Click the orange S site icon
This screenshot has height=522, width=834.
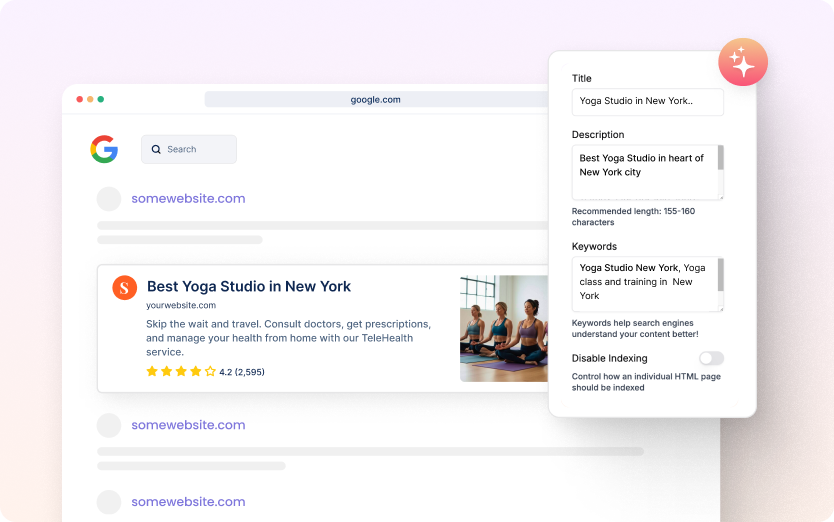point(124,287)
